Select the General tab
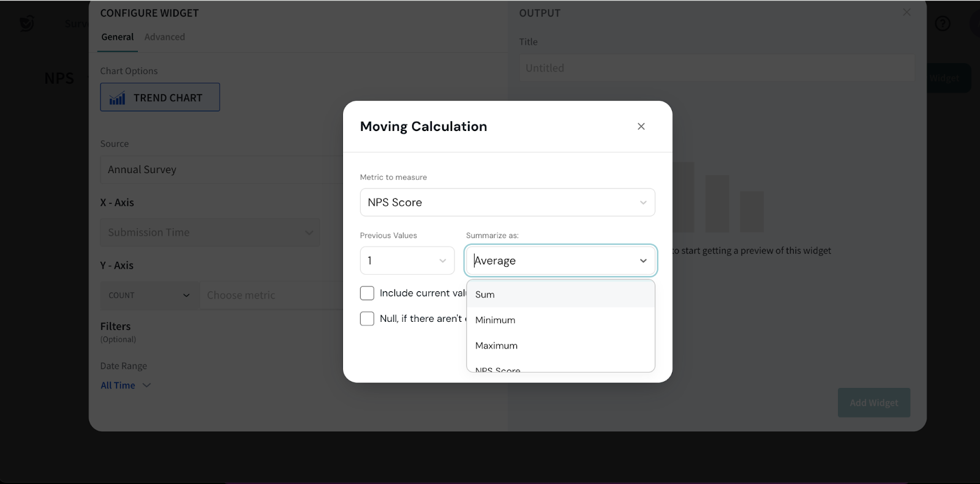 117,37
